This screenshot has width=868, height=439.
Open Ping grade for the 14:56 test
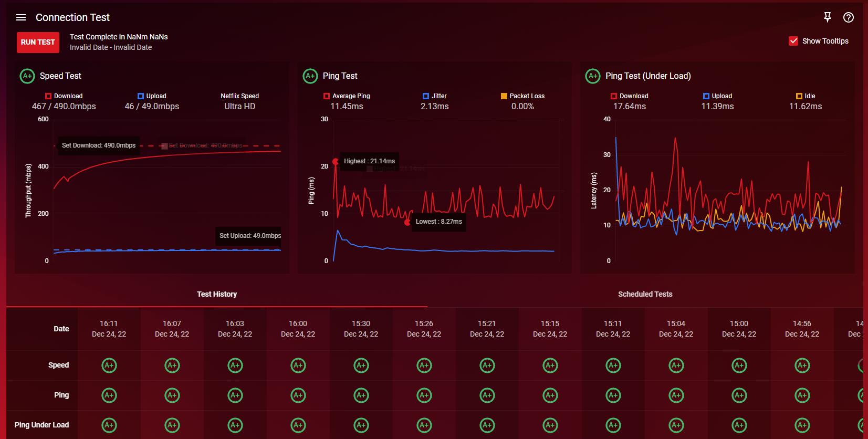coord(802,395)
